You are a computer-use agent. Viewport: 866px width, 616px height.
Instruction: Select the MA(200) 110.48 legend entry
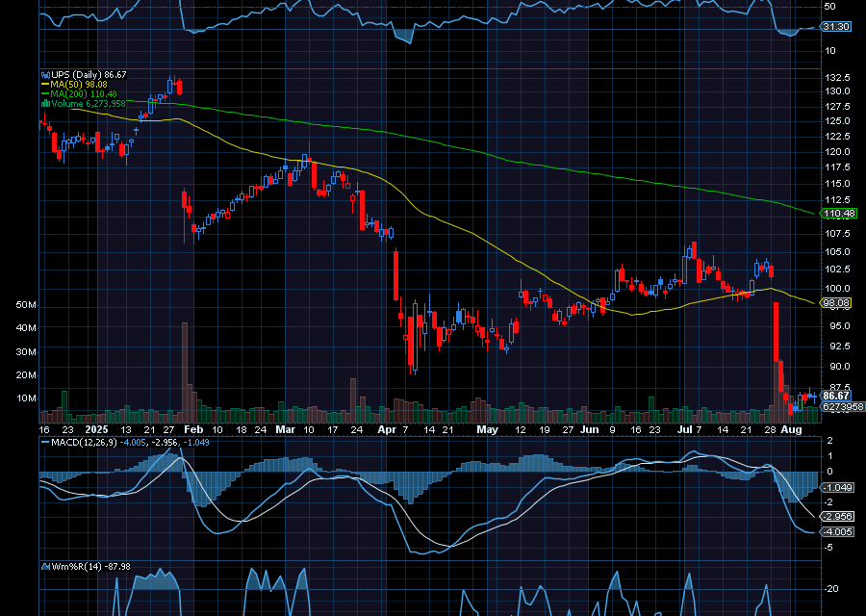(84, 94)
